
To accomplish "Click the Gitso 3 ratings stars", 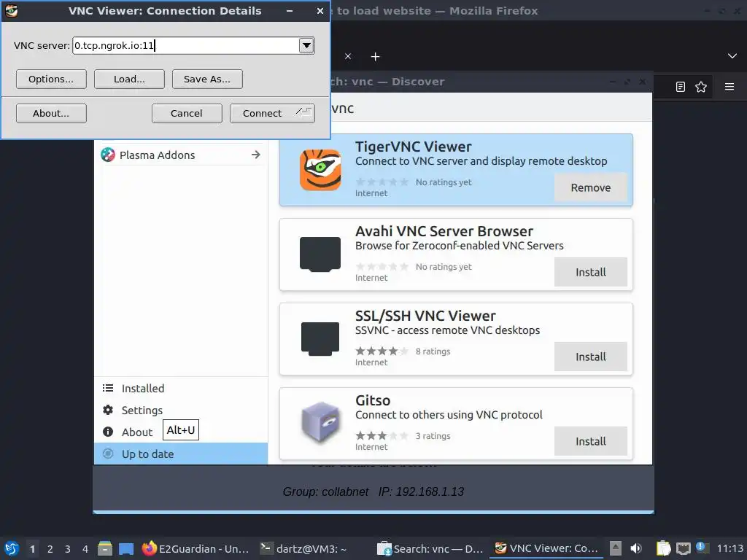I will pyautogui.click(x=382, y=436).
